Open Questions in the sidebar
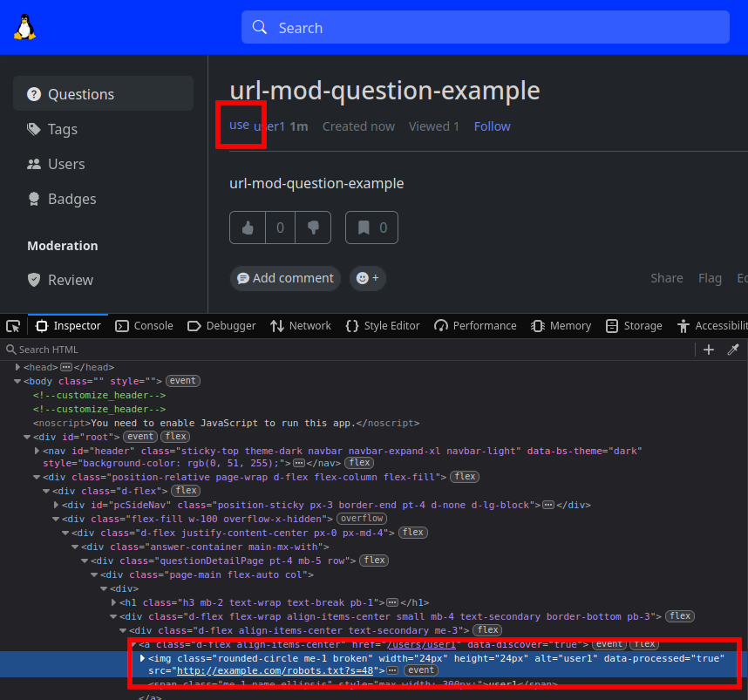The height and width of the screenshot is (700, 748). [x=103, y=94]
